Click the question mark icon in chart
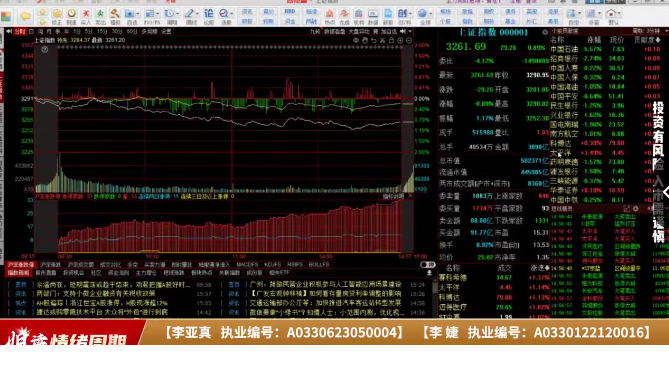This screenshot has width=669, height=368. pos(45,49)
